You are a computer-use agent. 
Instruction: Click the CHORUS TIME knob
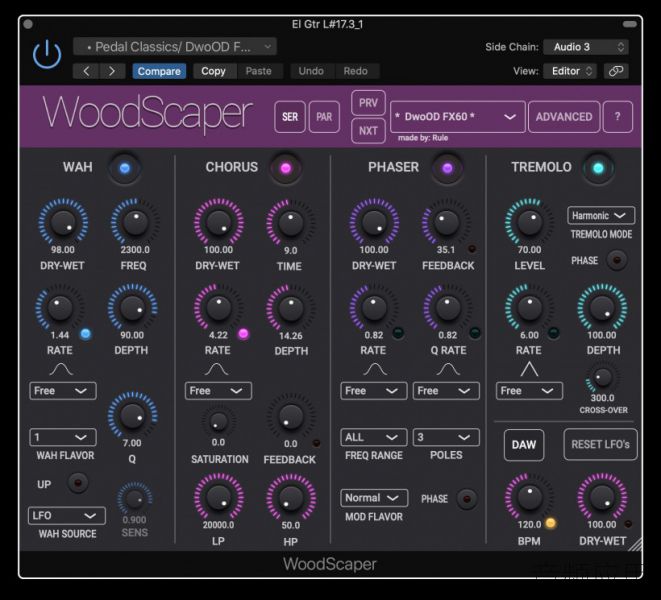(x=291, y=223)
